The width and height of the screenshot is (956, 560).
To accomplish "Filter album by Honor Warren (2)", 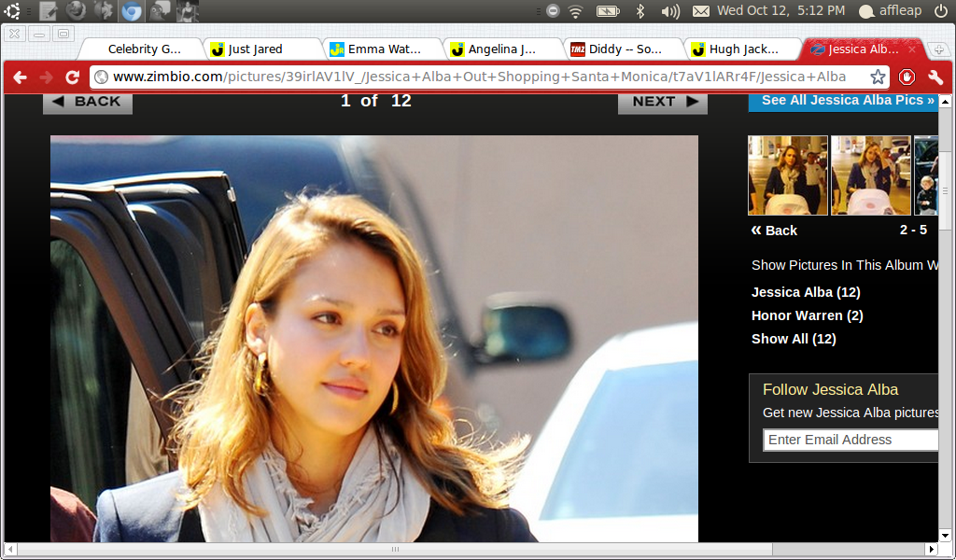I will (808, 315).
